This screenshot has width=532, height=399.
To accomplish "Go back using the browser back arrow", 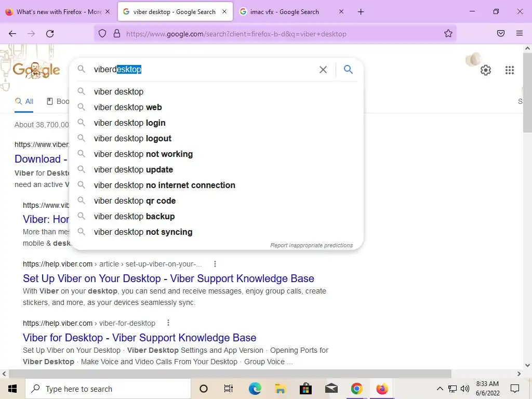I will click(12, 34).
